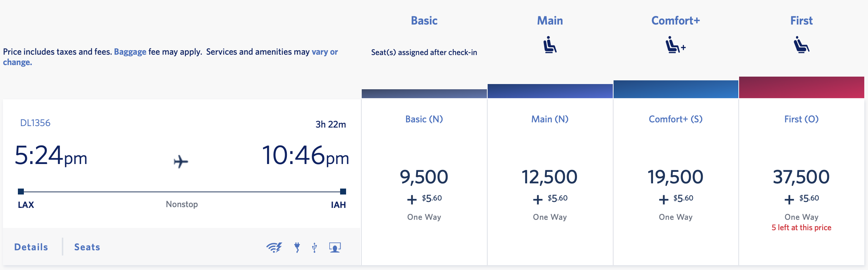Click the Comfort+ seat icon
Image resolution: width=868 pixels, height=270 pixels.
(x=674, y=45)
